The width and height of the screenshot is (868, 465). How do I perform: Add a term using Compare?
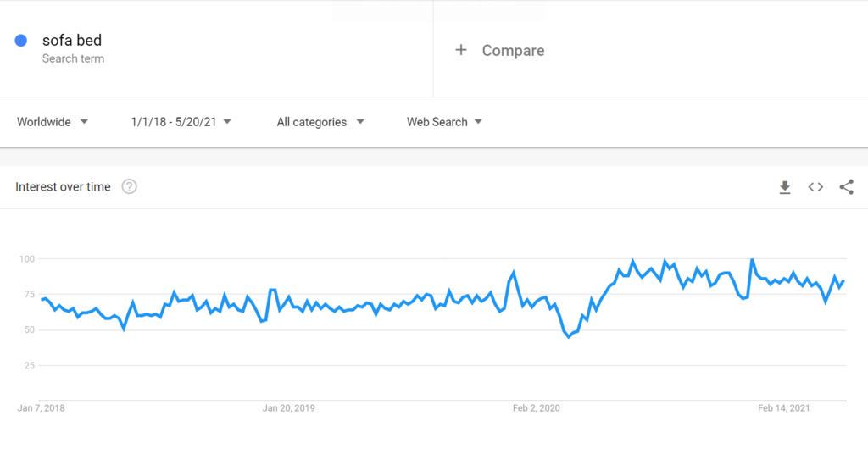tap(513, 51)
